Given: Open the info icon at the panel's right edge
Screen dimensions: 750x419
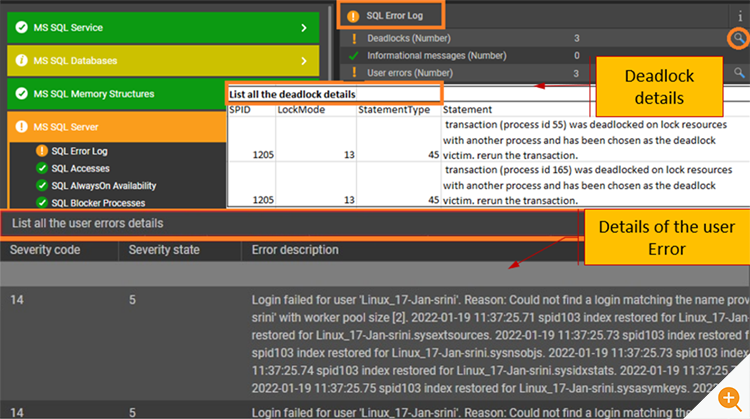Looking at the screenshot, I should coord(740,17).
